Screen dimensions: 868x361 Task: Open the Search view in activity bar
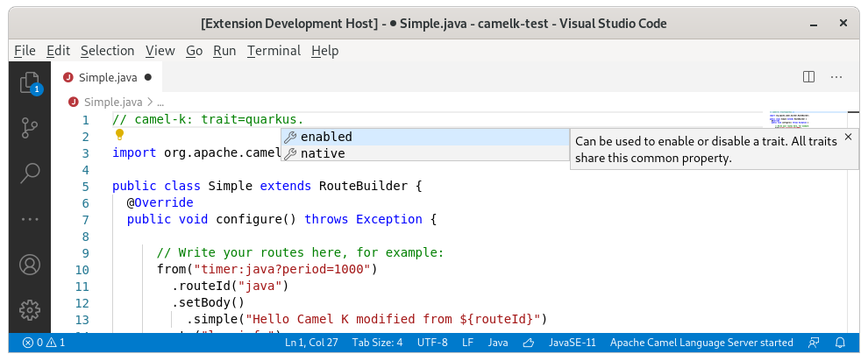(30, 173)
